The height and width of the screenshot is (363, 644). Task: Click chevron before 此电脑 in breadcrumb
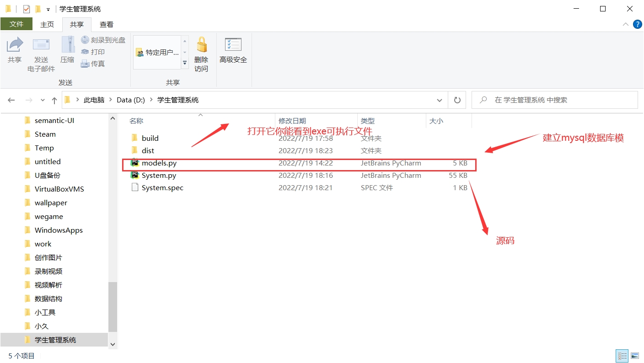click(77, 100)
